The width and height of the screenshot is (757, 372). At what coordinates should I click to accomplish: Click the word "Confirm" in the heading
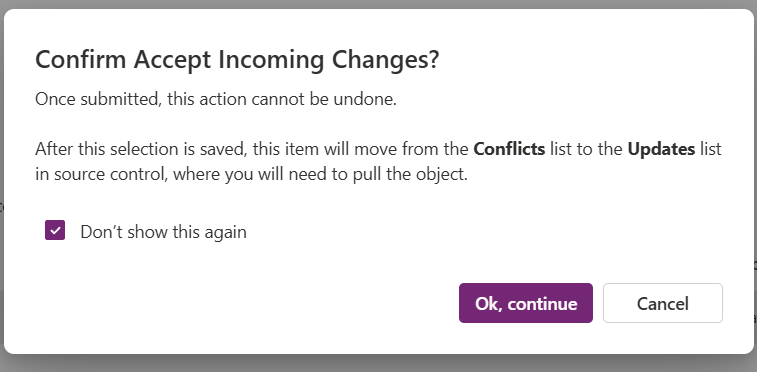tap(81, 60)
